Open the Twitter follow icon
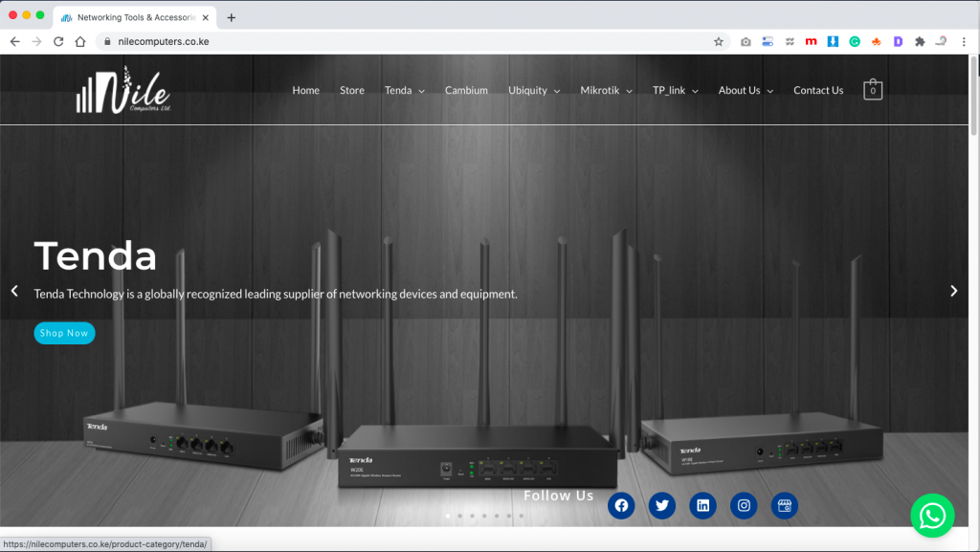Image resolution: width=980 pixels, height=552 pixels. [x=662, y=505]
